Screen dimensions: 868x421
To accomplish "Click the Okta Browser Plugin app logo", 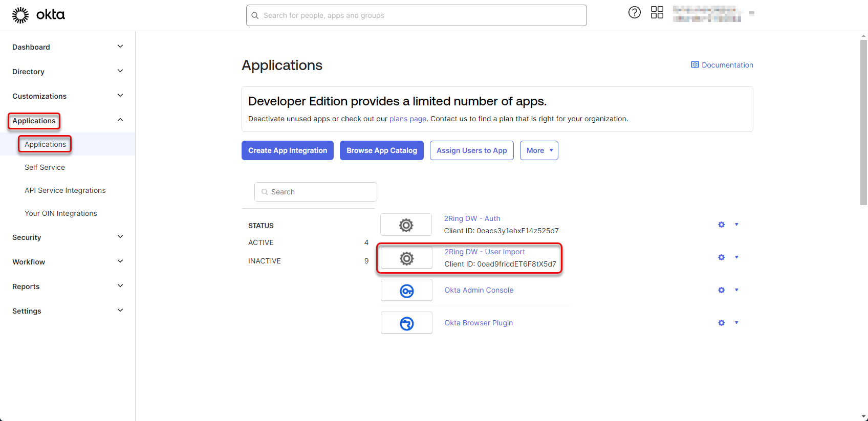I will (406, 323).
